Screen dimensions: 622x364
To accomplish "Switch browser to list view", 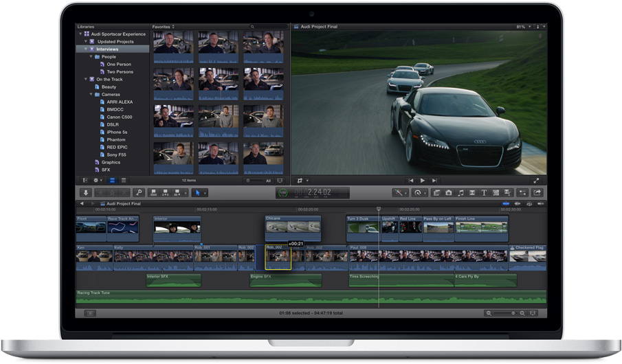I will point(123,181).
